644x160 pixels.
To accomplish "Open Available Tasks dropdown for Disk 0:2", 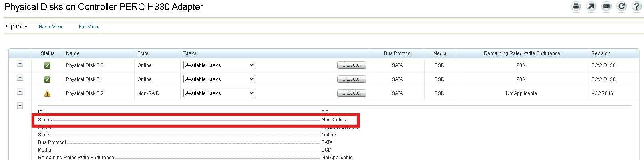I will [219, 93].
